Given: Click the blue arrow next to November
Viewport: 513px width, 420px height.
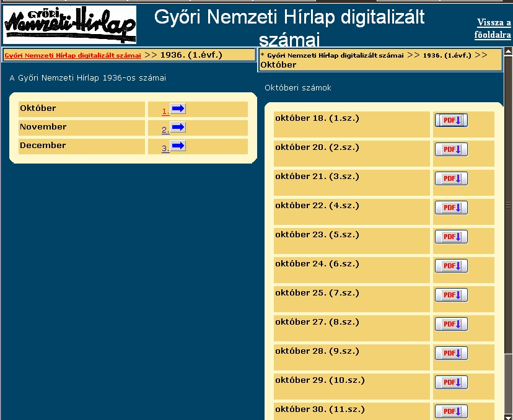Looking at the screenshot, I should pos(178,127).
